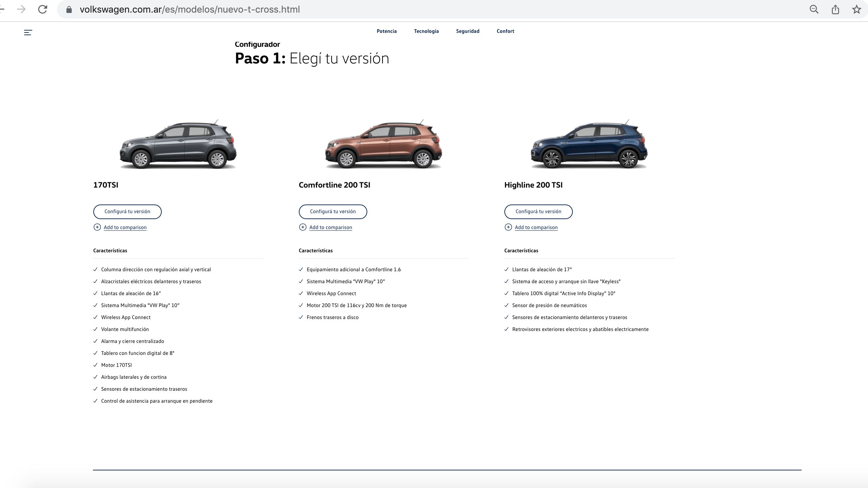
Task: Go to the Tecnología tab
Action: click(426, 31)
